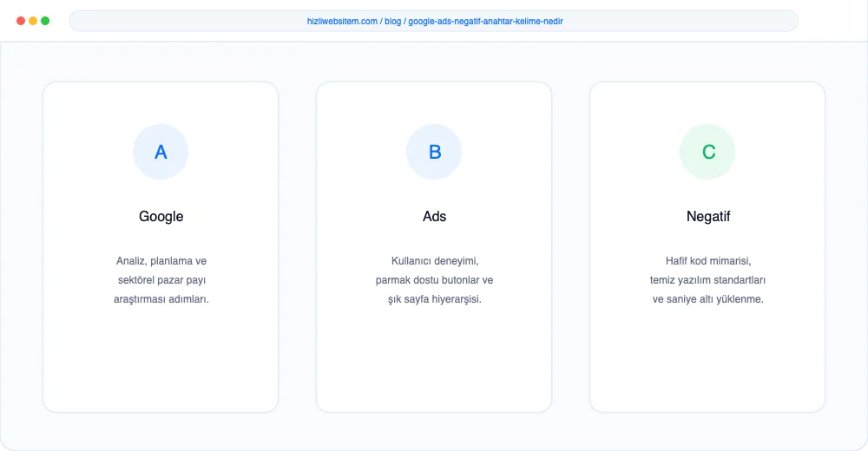Click the 'Hafif kod mimarisi,' description text
Screen dimensions: 868x451
coord(708,261)
